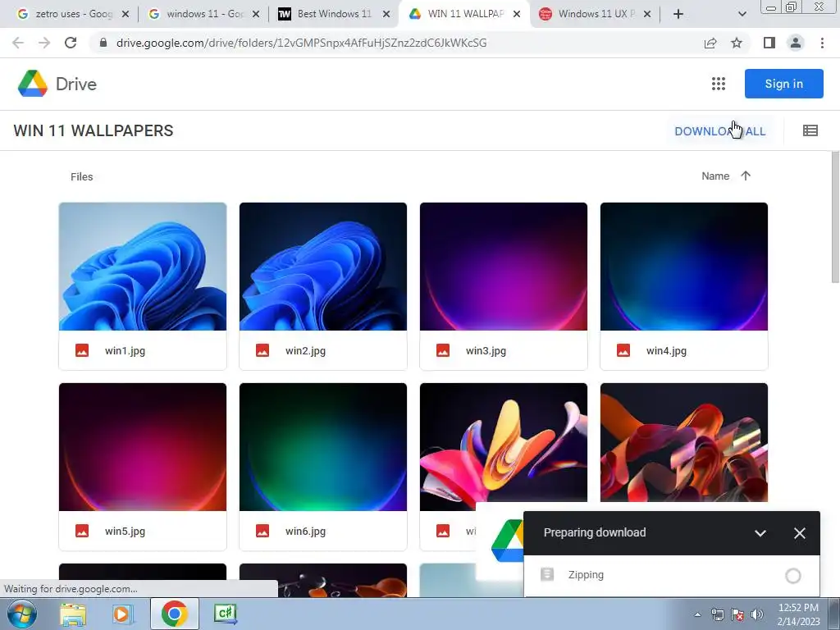
Task: Launch Windows Media Player from taskbar
Action: [123, 614]
